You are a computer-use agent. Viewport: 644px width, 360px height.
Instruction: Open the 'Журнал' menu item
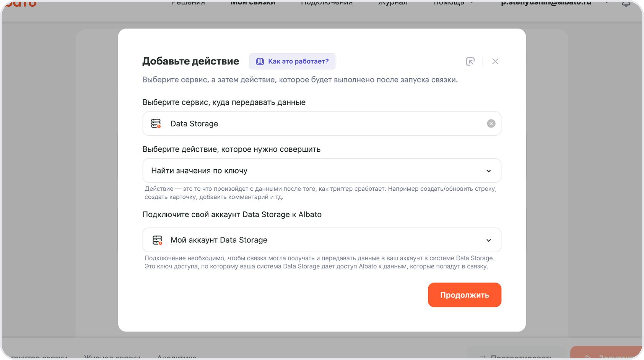coord(393,3)
